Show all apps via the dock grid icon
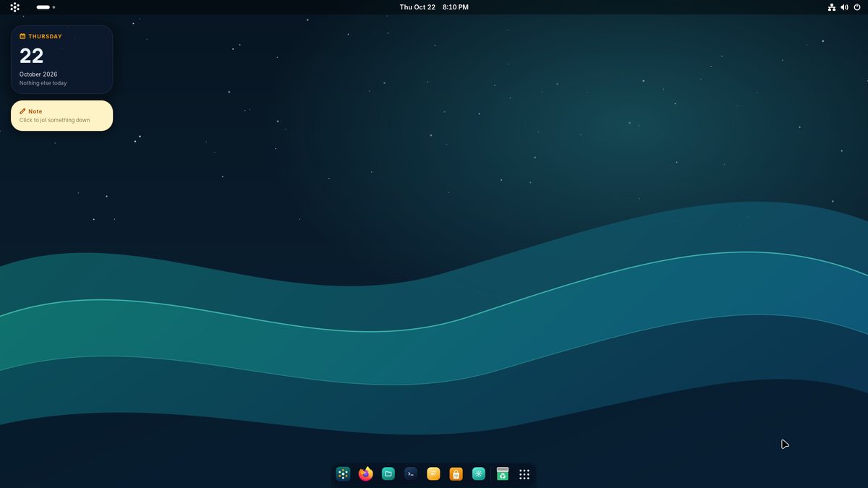Screen dimensions: 868x488 pyautogui.click(x=524, y=474)
